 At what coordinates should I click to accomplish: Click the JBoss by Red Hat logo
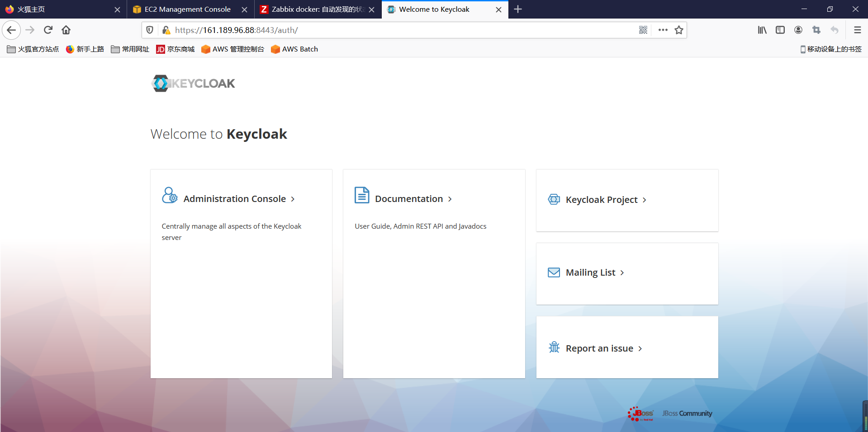641,413
